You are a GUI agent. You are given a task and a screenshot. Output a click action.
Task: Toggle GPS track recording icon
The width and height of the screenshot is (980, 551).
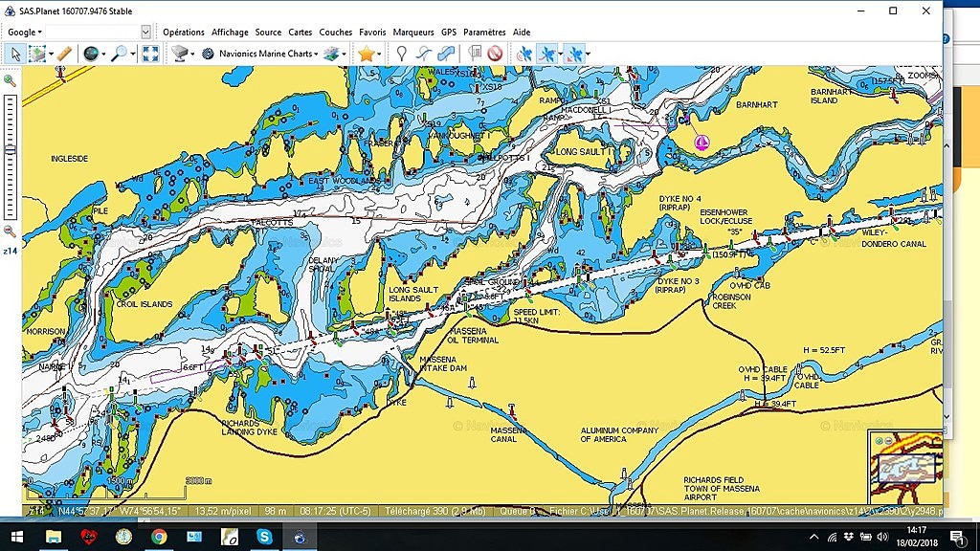pos(546,54)
